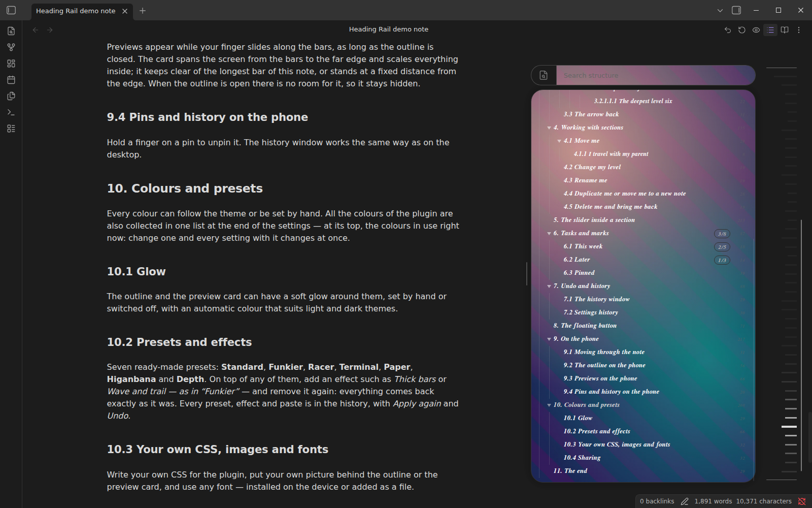The image size is (812, 508).
Task: Open graph view from the ribbon
Action: [11, 47]
